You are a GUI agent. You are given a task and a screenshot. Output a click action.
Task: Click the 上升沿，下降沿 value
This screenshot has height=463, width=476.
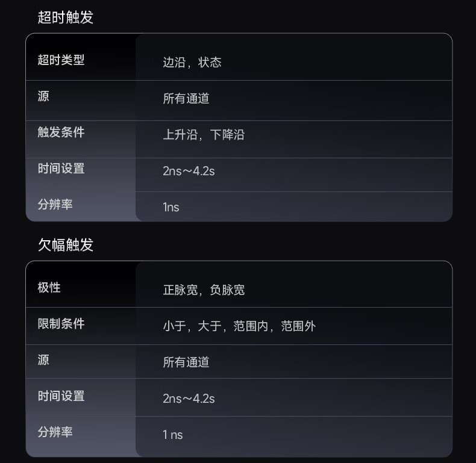pyautogui.click(x=204, y=135)
